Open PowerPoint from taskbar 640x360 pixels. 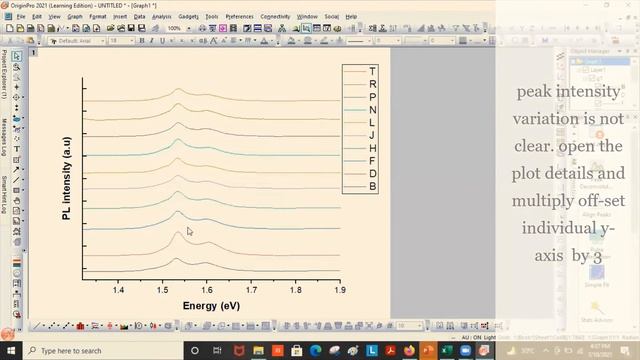tap(428, 351)
